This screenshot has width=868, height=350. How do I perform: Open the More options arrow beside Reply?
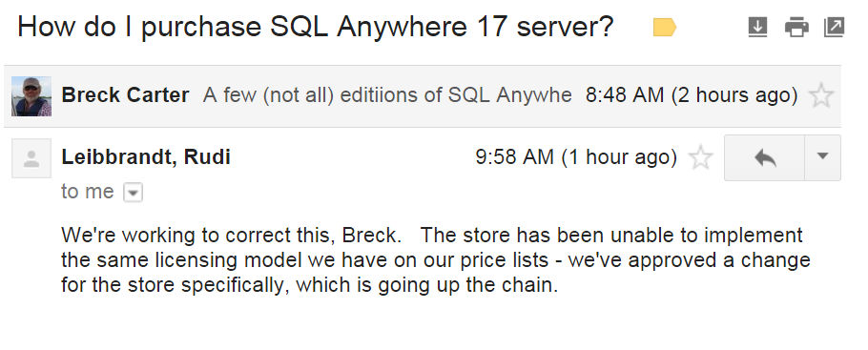822,157
